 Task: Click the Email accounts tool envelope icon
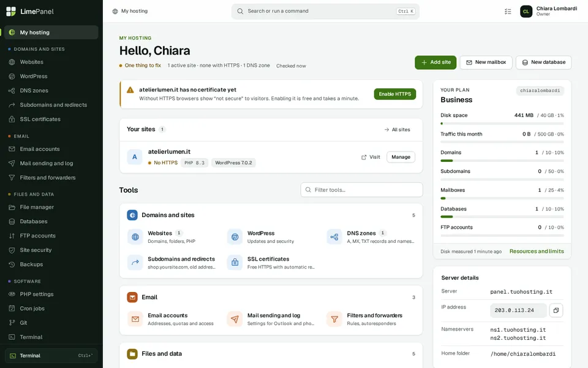click(x=135, y=319)
